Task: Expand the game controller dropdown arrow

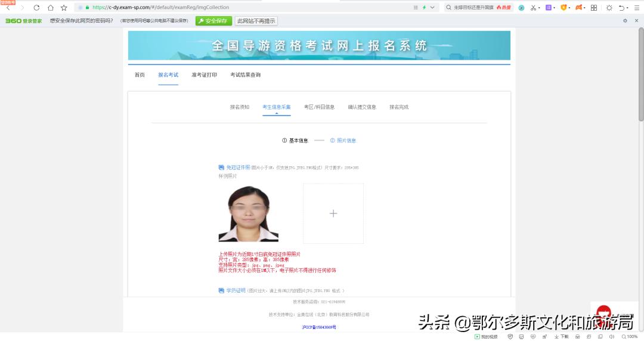Action: [585, 8]
